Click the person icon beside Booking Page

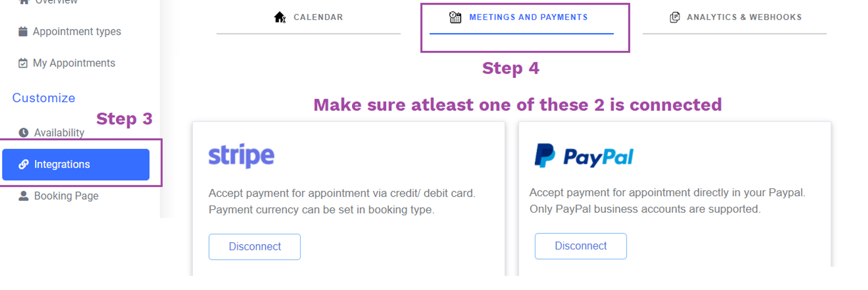[23, 196]
